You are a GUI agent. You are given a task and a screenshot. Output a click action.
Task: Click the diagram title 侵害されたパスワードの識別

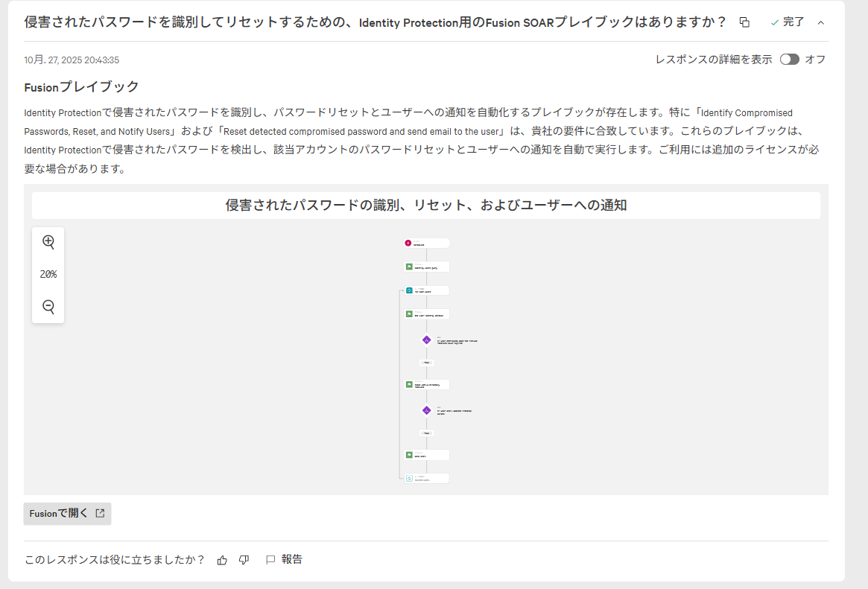pos(425,205)
